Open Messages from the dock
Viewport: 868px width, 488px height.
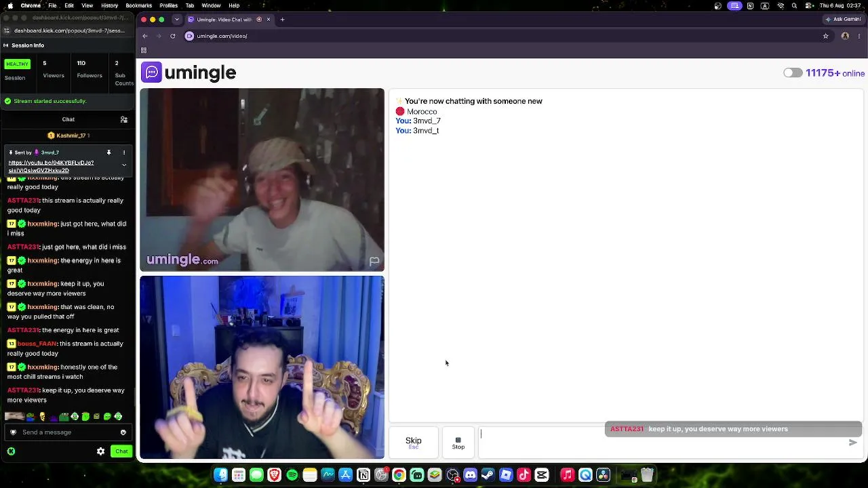(256, 475)
